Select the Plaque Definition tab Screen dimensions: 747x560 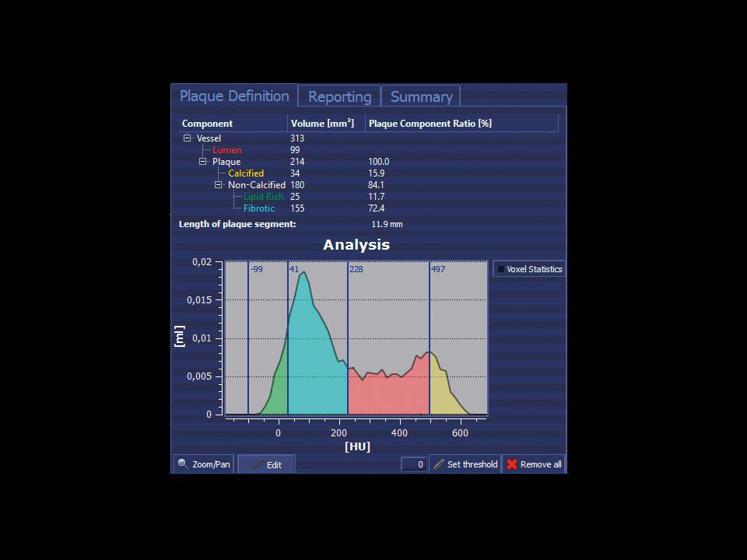[234, 96]
